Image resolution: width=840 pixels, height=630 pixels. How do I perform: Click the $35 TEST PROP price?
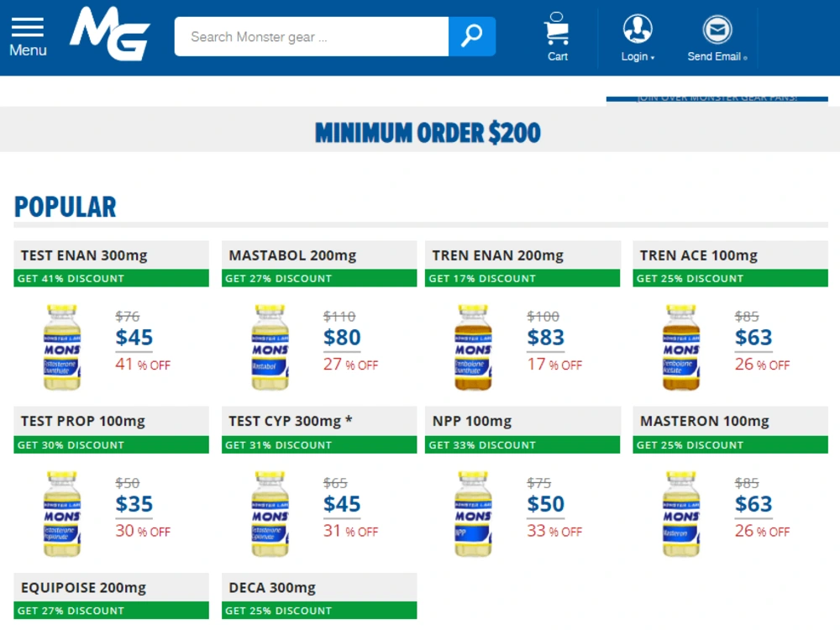pos(134,504)
